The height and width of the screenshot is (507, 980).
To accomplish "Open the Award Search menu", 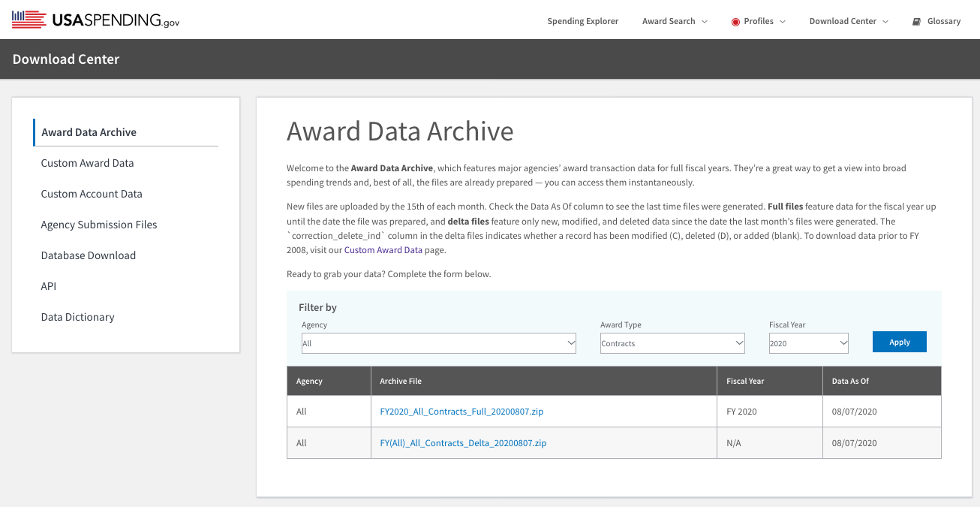I will (669, 21).
